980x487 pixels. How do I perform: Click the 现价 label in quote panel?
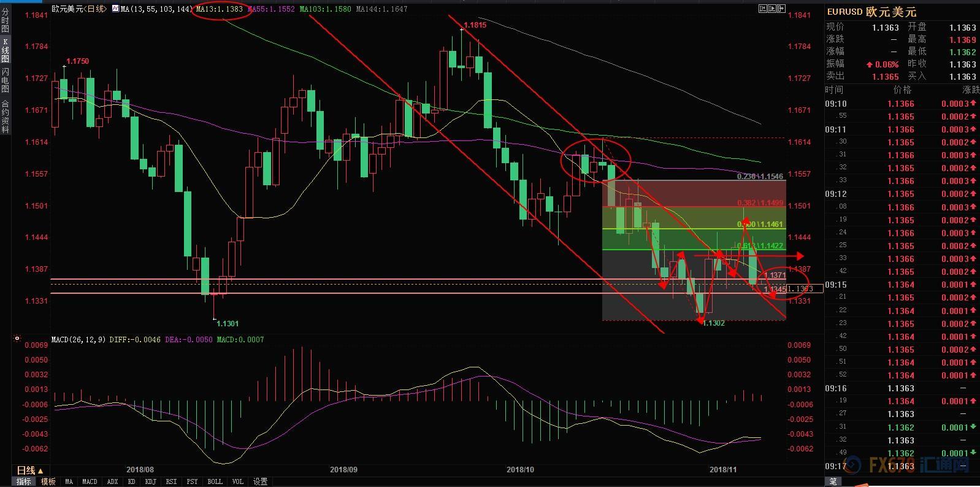835,27
